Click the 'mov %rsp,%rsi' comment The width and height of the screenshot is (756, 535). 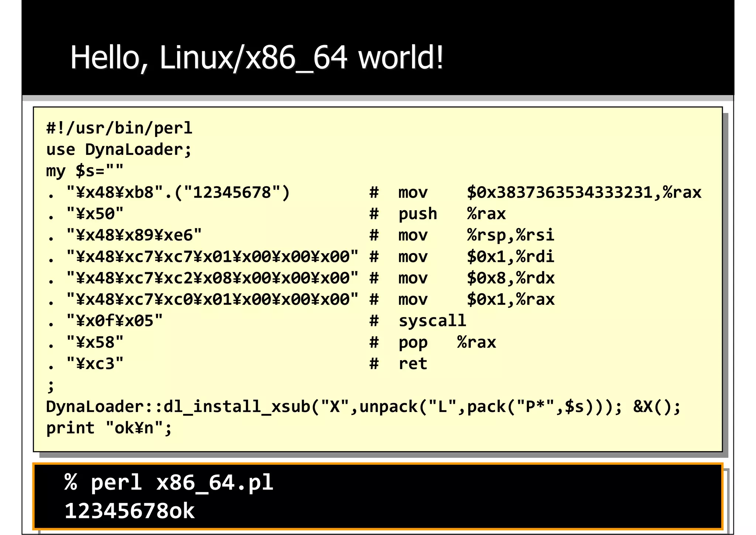click(x=476, y=235)
